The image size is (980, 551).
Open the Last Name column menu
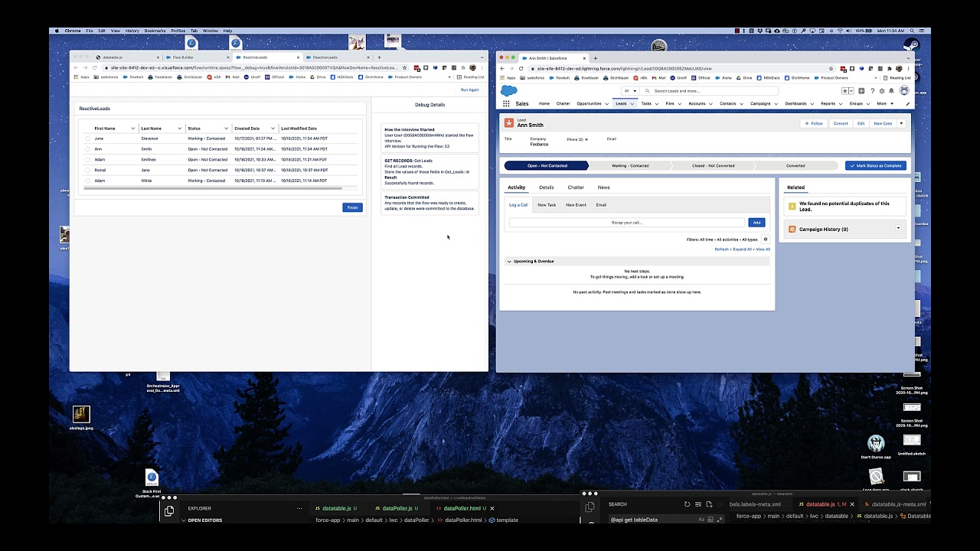pyautogui.click(x=179, y=129)
